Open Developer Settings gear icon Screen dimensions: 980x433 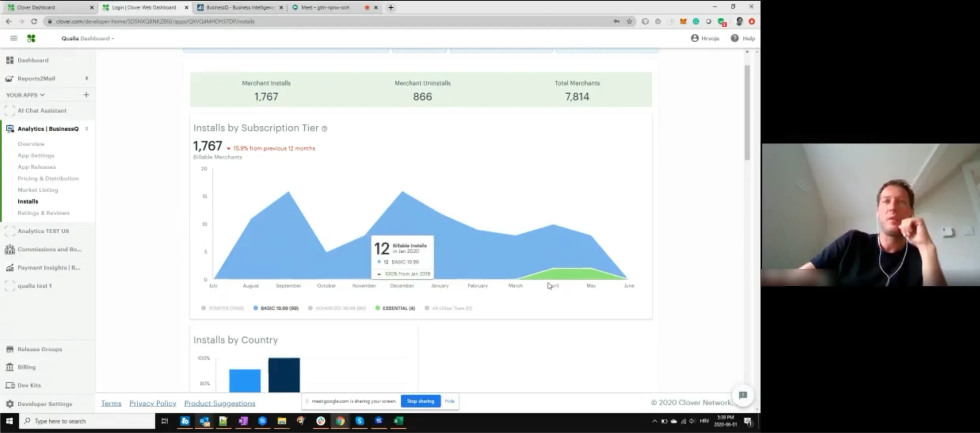coord(10,404)
